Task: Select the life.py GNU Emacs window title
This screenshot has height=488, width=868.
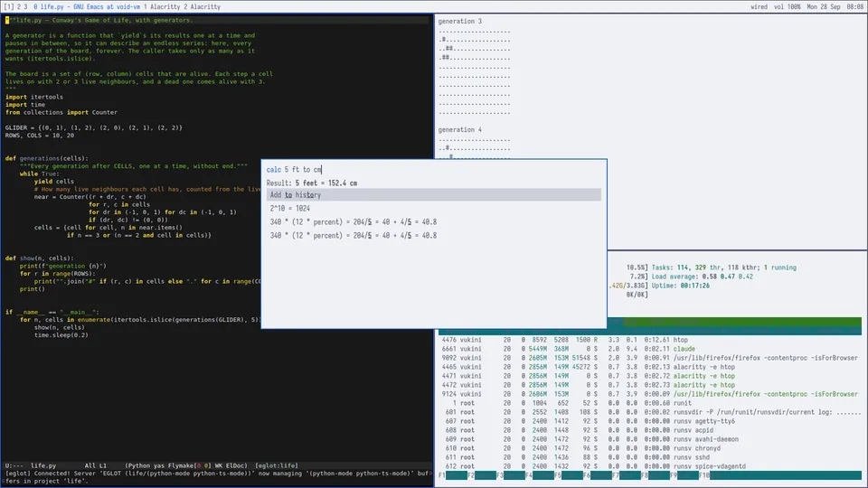Action: 87,6
